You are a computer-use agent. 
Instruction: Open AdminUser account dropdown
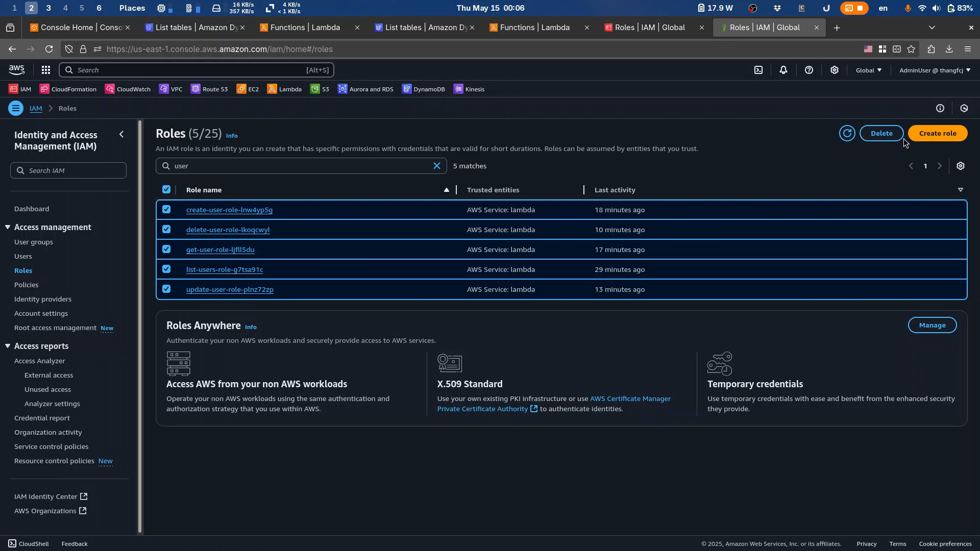[935, 70]
